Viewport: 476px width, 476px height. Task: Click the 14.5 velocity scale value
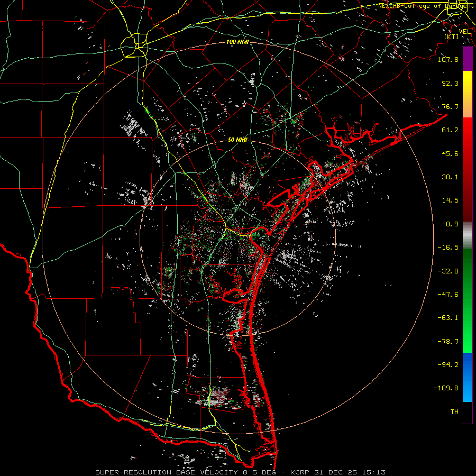coord(450,200)
